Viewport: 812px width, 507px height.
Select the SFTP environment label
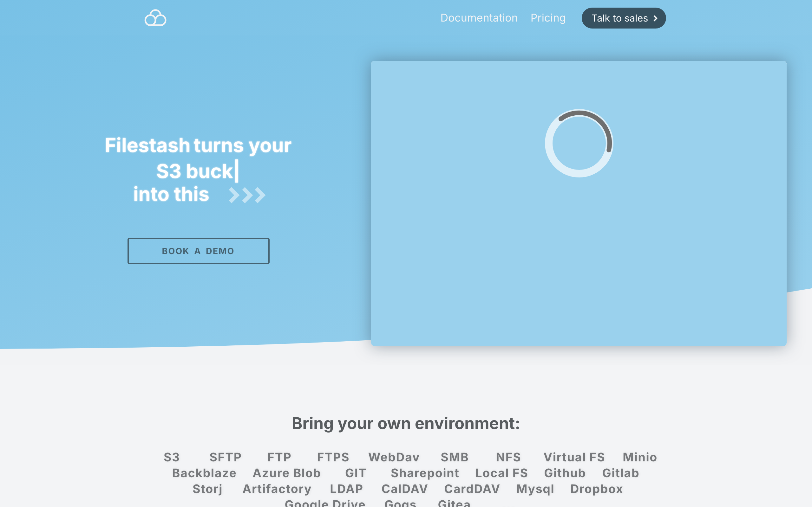pyautogui.click(x=225, y=457)
